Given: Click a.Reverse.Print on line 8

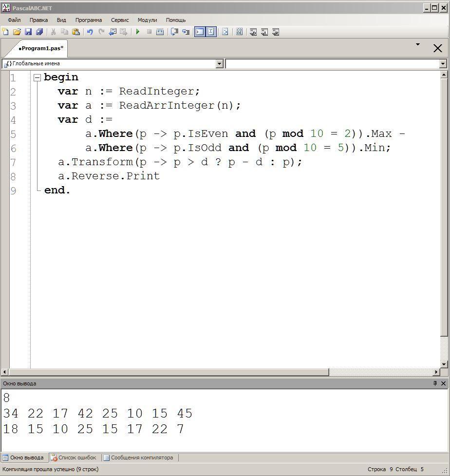Looking at the screenshot, I should pos(109,176).
